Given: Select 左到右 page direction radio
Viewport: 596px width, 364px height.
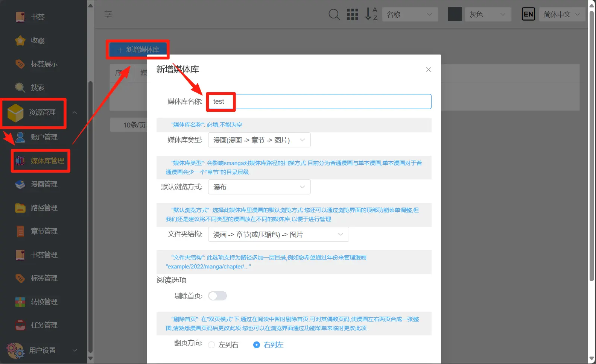Looking at the screenshot, I should 211,345.
